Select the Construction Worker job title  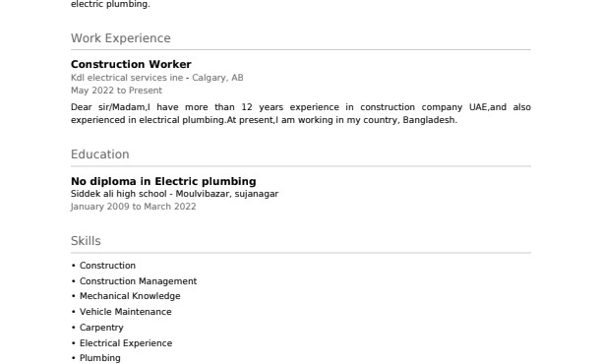tap(131, 64)
